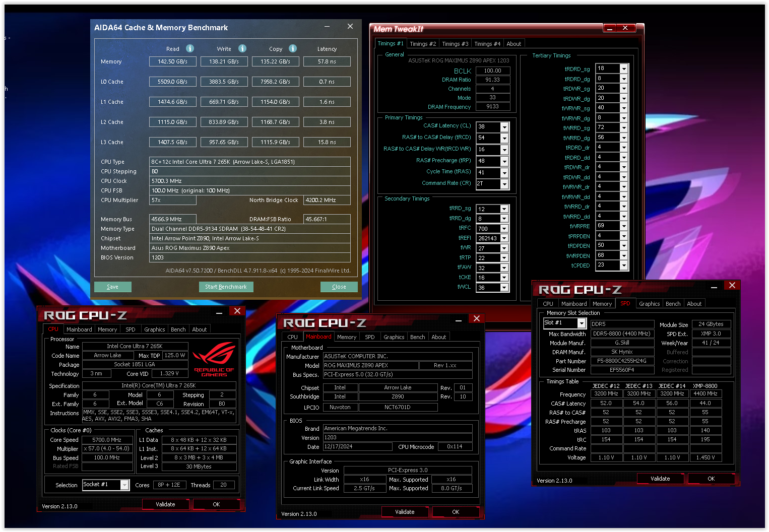Click the DRAM:FSB Ratio 45.667:1 value

click(x=327, y=219)
